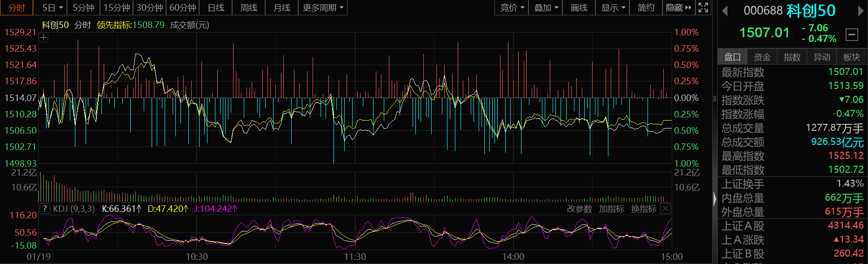This screenshot has width=868, height=264.
Task: Collapse the right panel using edge arrow
Action: [715, 199]
